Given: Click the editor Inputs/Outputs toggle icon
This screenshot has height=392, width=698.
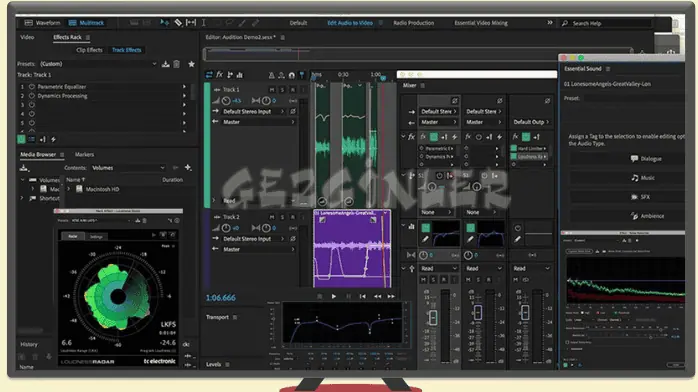Looking at the screenshot, I should pos(209,75).
